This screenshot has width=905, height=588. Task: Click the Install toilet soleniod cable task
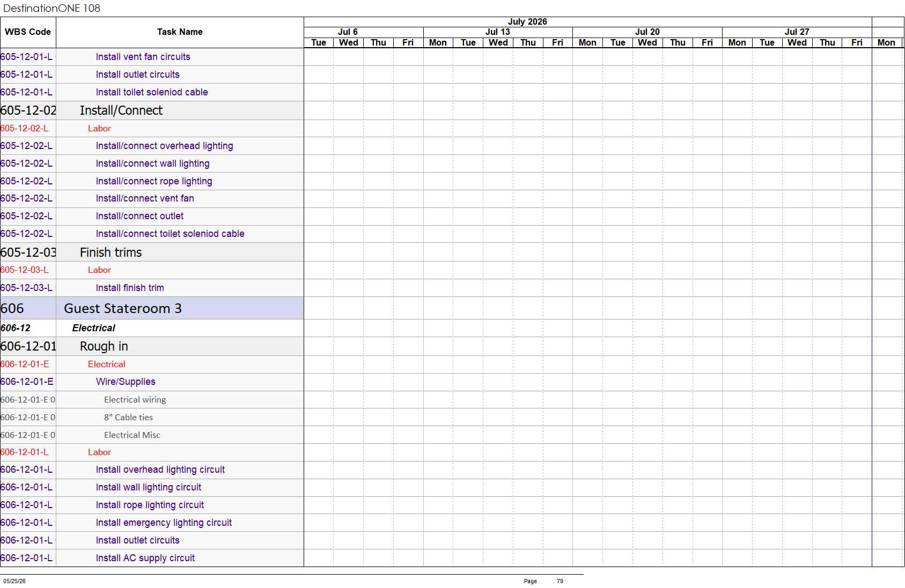pos(152,92)
